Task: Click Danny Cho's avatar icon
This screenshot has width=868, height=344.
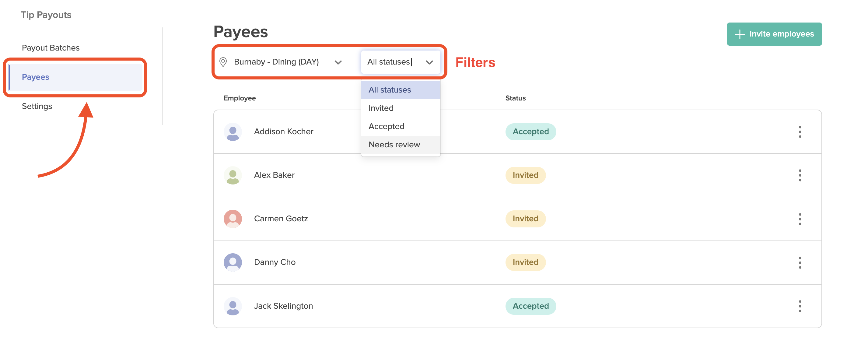Action: [233, 262]
